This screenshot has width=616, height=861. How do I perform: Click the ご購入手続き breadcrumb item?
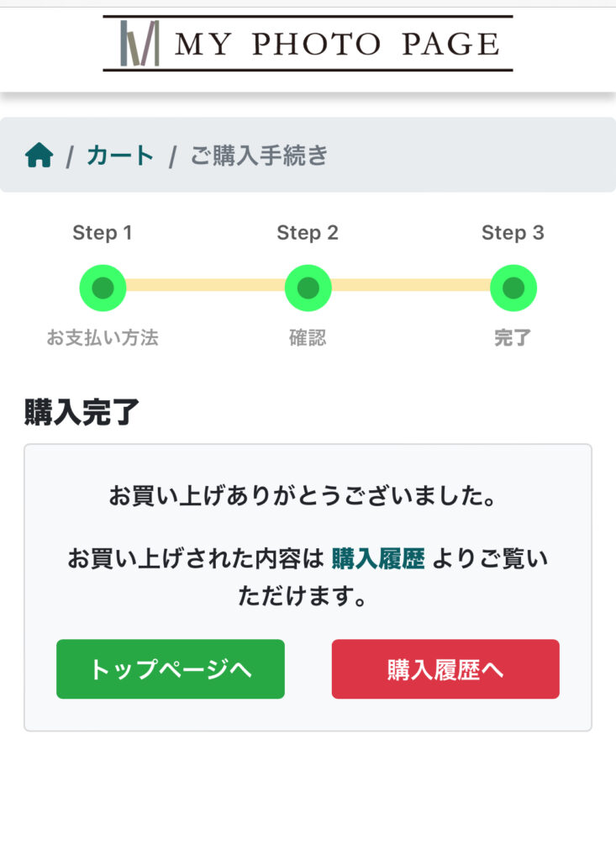[258, 156]
